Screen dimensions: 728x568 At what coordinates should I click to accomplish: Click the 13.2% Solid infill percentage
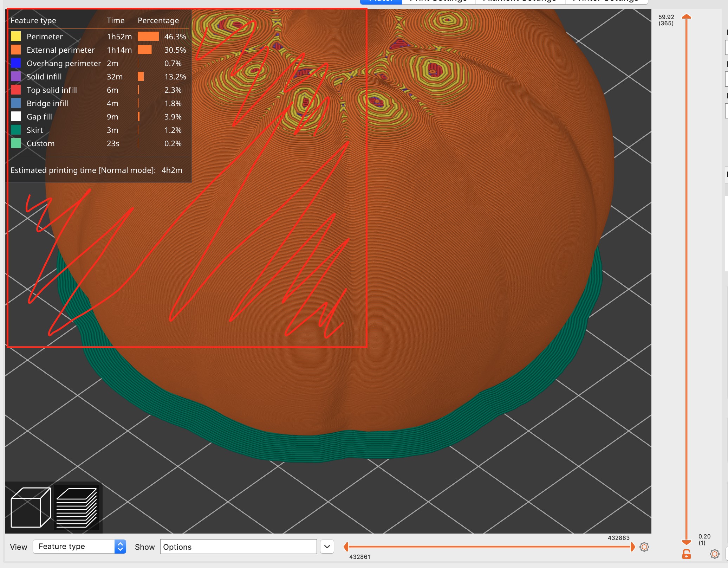(175, 77)
